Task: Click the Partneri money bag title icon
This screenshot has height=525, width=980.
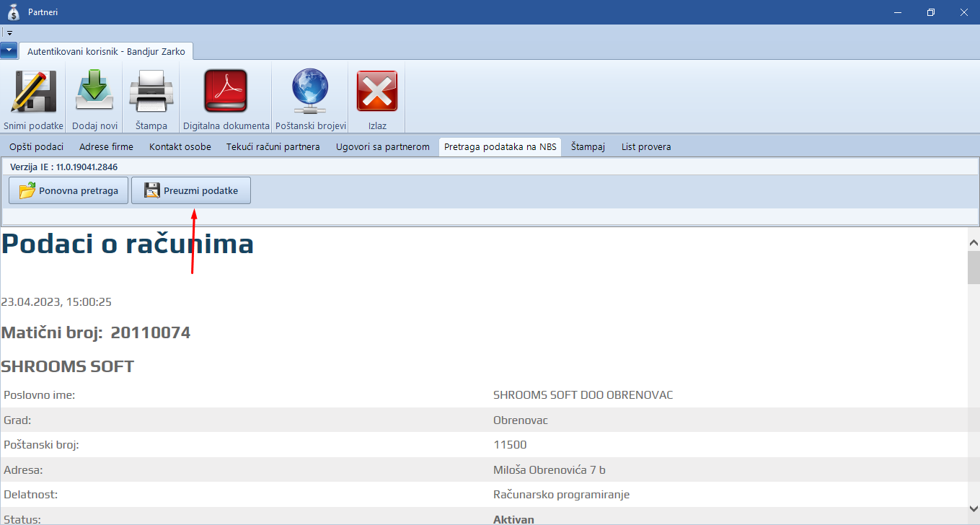Action: (x=14, y=12)
